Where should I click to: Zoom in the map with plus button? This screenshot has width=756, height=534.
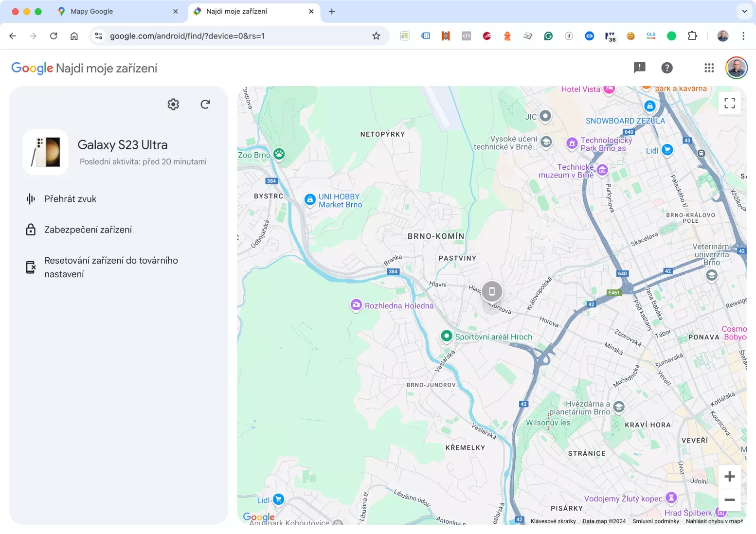pyautogui.click(x=729, y=477)
